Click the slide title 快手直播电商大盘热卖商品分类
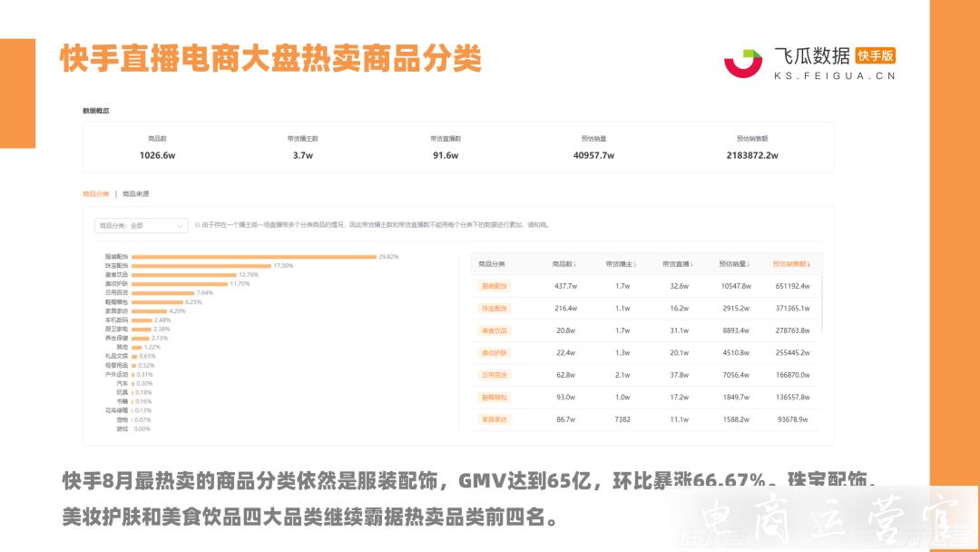The image size is (980, 552). pos(270,59)
